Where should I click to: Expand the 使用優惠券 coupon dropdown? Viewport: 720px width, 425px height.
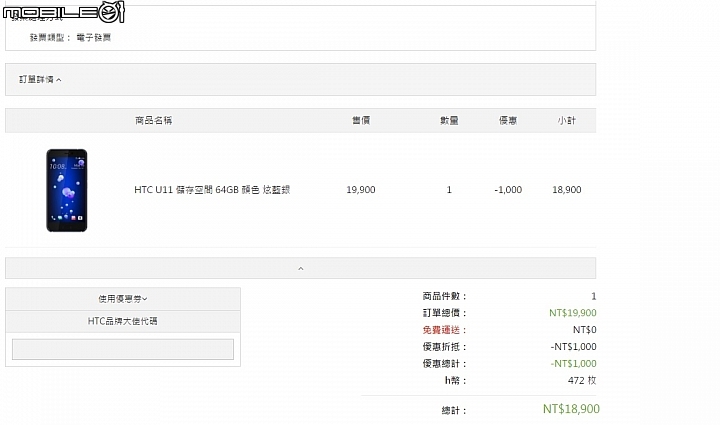[x=123, y=299]
